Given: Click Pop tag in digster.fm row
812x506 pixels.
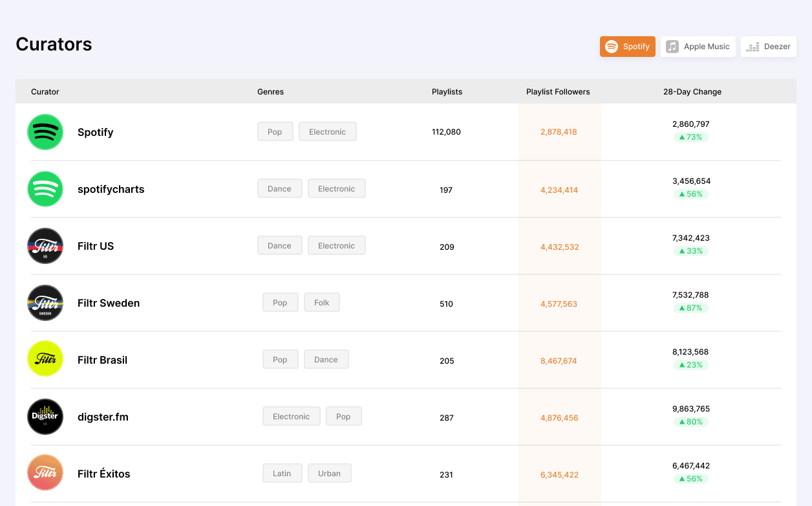Looking at the screenshot, I should pyautogui.click(x=343, y=417).
